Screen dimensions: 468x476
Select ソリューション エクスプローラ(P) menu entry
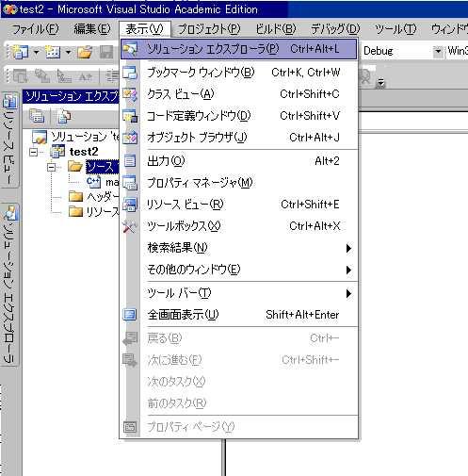click(x=239, y=49)
